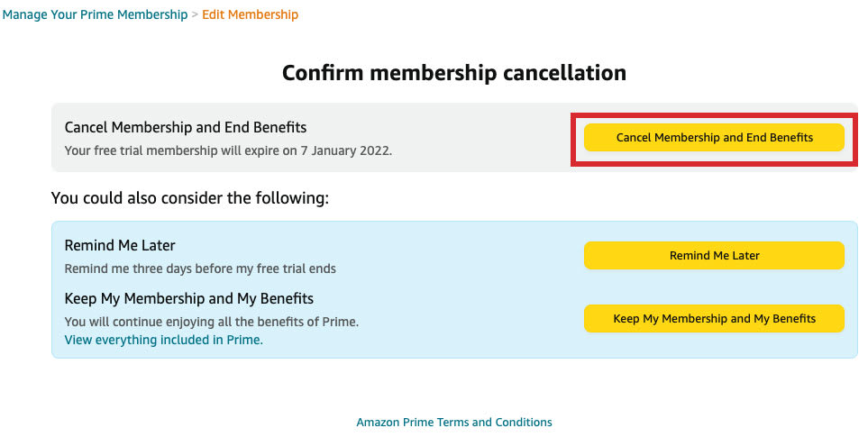Image resolution: width=868 pixels, height=446 pixels.
Task: Click the 'Remind me three days before' description
Action: click(x=200, y=269)
